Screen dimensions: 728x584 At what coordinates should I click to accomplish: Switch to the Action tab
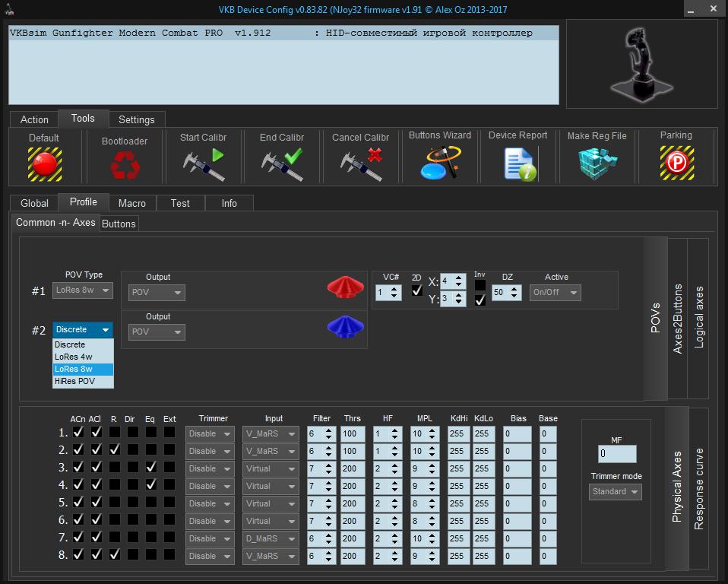pyautogui.click(x=34, y=119)
